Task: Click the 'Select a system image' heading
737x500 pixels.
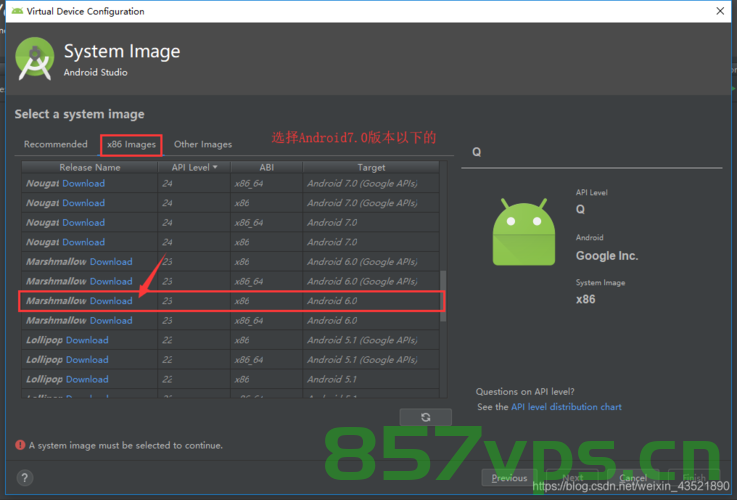Action: [x=79, y=114]
